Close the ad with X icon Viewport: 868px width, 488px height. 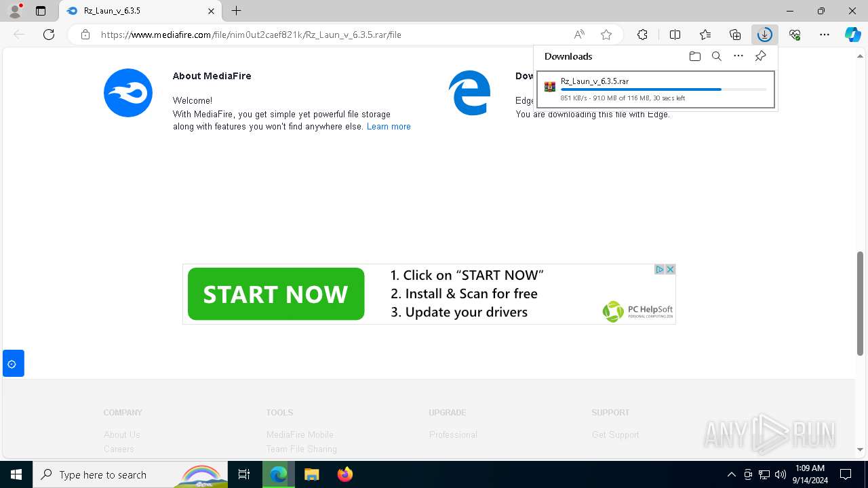[670, 269]
